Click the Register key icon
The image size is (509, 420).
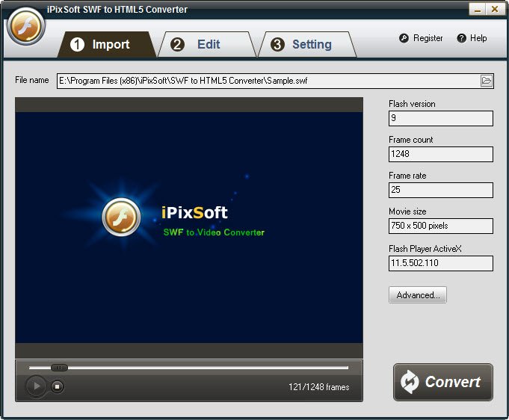[404, 38]
